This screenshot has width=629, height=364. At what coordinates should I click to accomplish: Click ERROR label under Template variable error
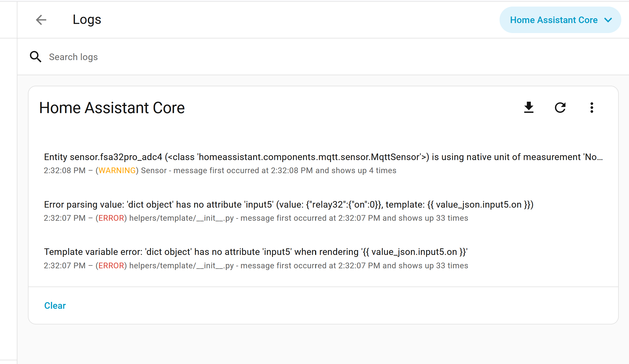tap(111, 266)
